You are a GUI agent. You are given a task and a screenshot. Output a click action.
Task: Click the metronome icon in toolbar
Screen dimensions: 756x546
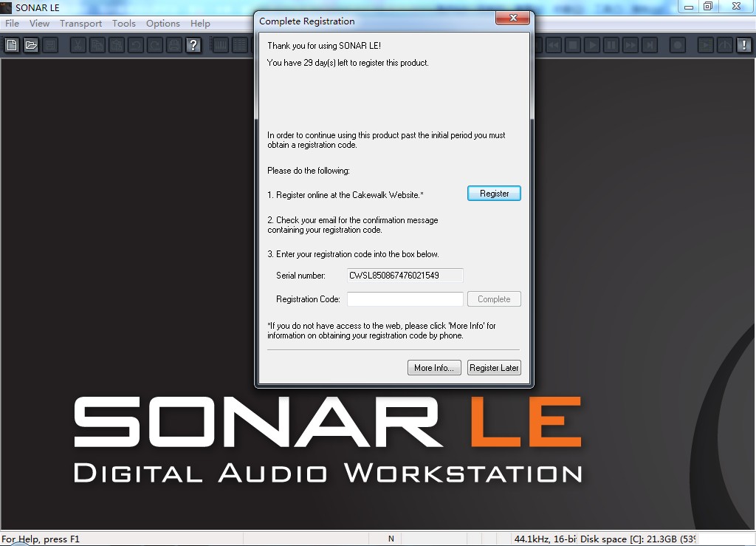725,45
